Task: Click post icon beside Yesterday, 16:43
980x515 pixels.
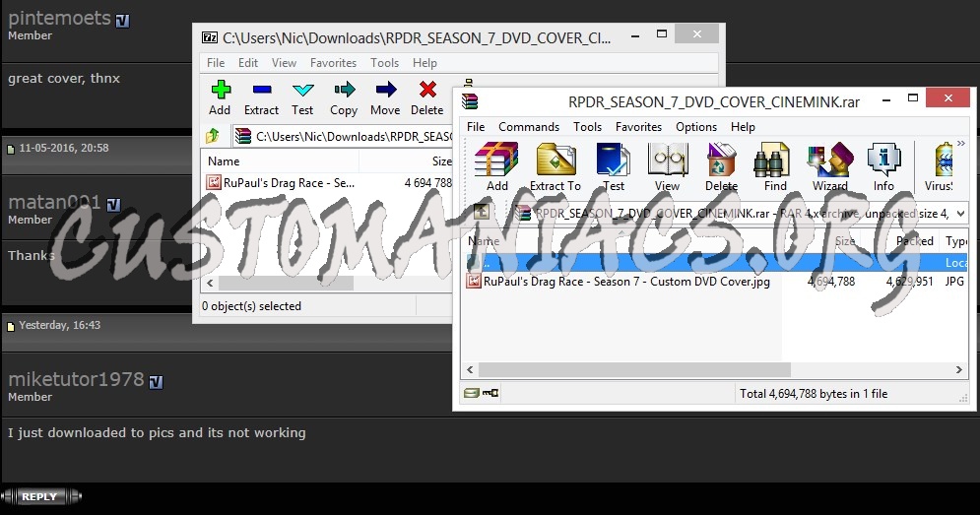Action: click(x=11, y=326)
